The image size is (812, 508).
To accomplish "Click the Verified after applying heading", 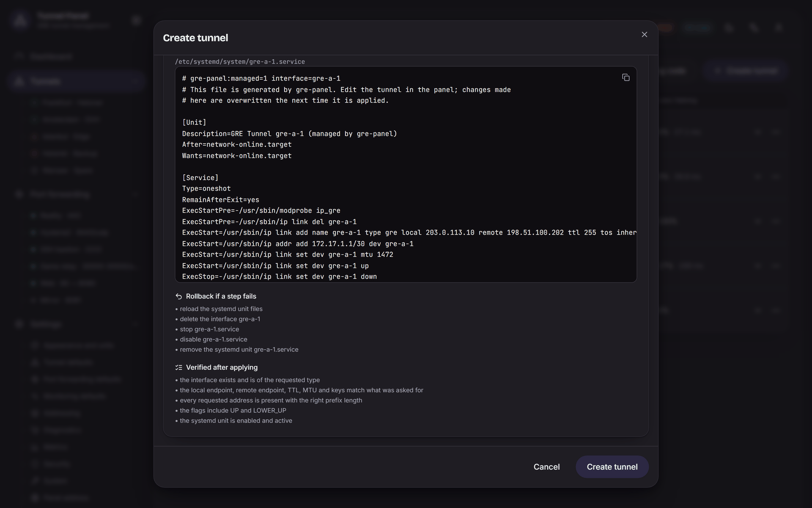I will [222, 367].
